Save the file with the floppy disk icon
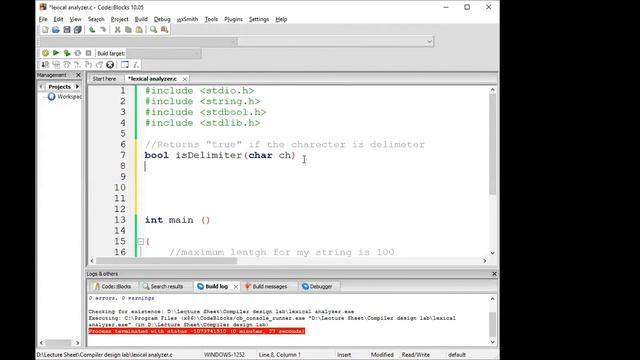 (x=67, y=30)
